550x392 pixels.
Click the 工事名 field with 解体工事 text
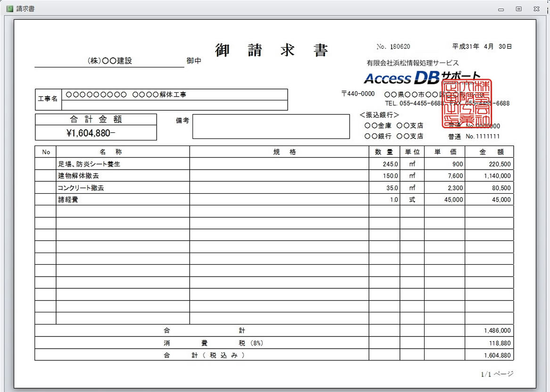click(x=174, y=95)
